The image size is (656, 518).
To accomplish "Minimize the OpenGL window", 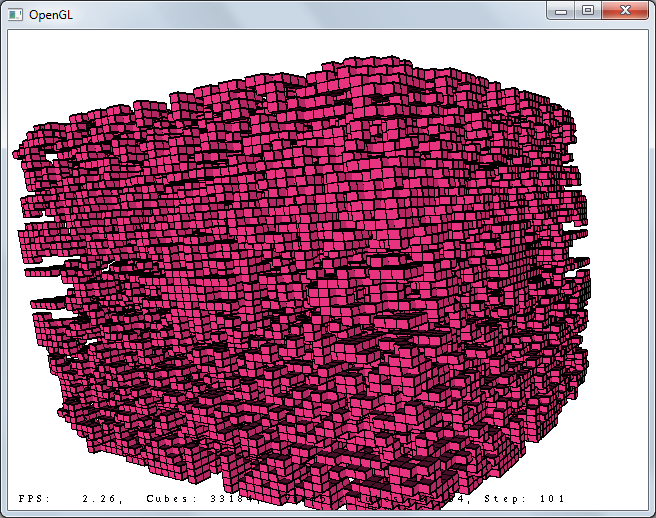I will [561, 10].
